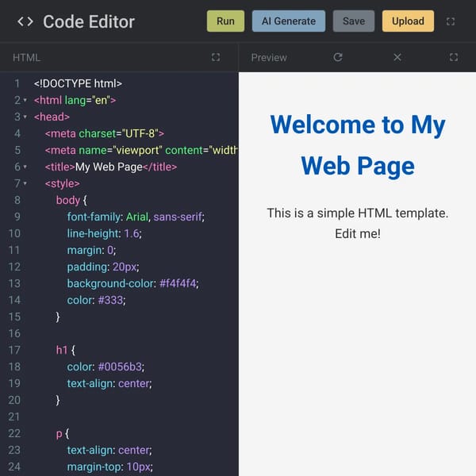This screenshot has height=476, width=476.
Task: Expand the Preview panel to fullscreen
Action: pos(454,57)
